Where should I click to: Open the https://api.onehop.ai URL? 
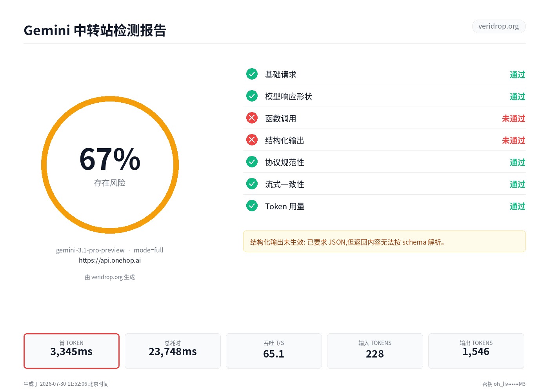pyautogui.click(x=110, y=260)
